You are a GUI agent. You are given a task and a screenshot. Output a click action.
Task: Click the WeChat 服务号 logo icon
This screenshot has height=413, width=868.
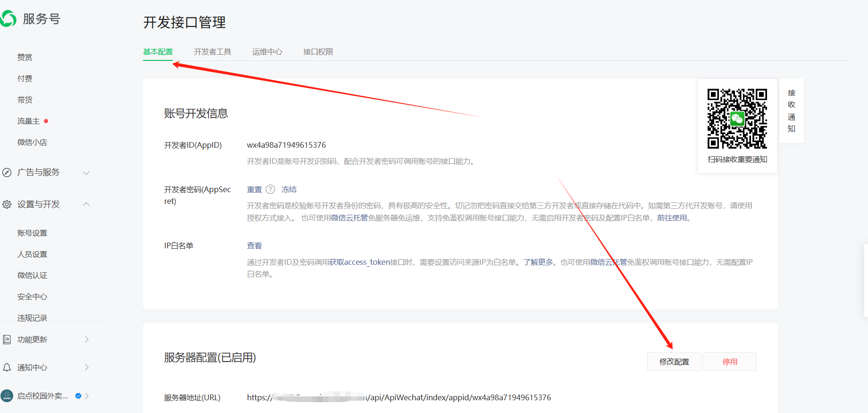(x=8, y=18)
